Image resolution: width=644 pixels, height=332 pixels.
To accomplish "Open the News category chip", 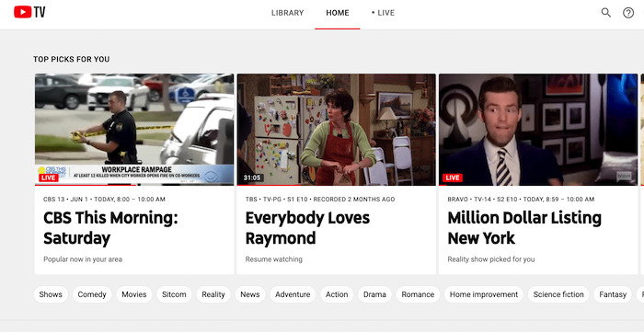I will coord(250,294).
